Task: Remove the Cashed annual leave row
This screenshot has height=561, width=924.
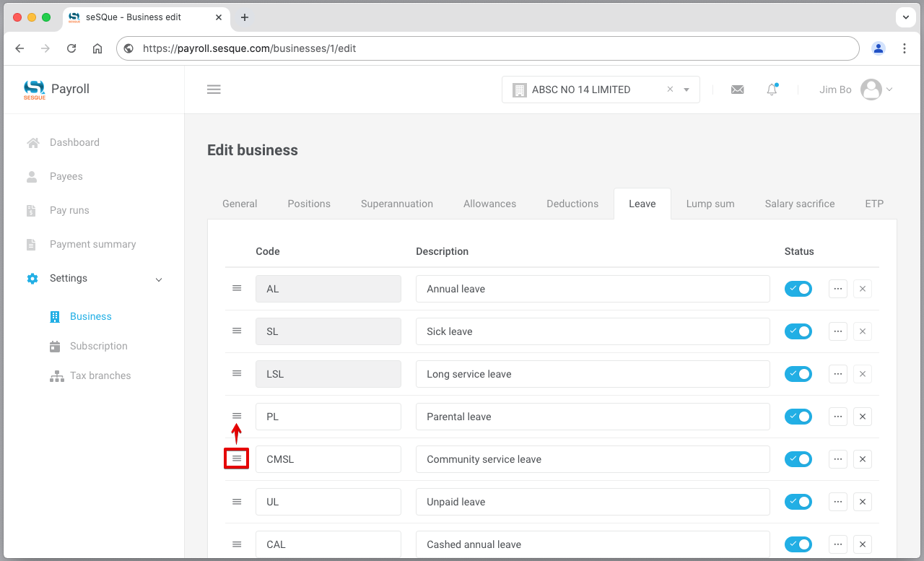Action: (x=863, y=544)
